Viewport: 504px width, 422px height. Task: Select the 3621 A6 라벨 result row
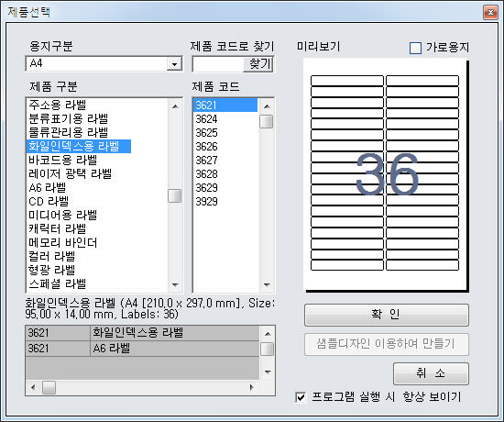pyautogui.click(x=142, y=349)
